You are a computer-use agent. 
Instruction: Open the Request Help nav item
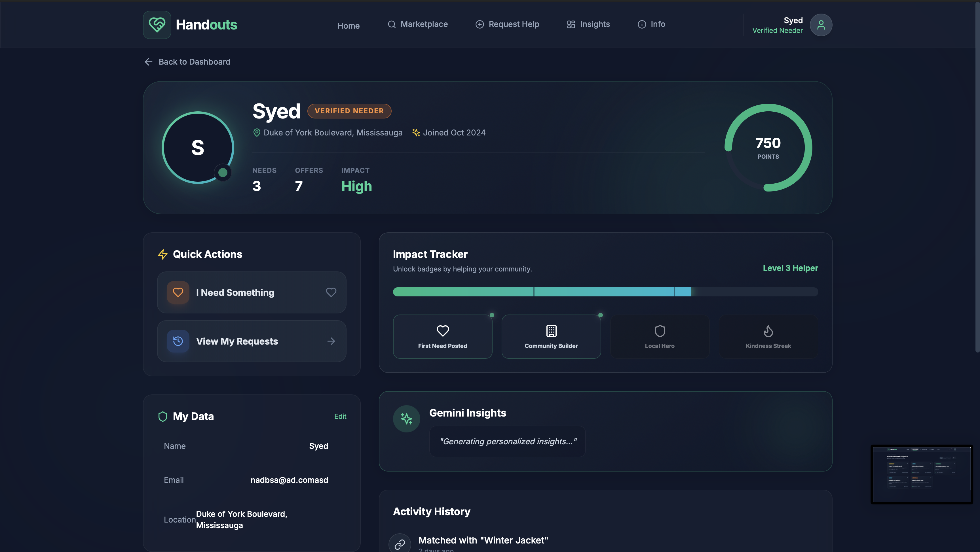(507, 24)
